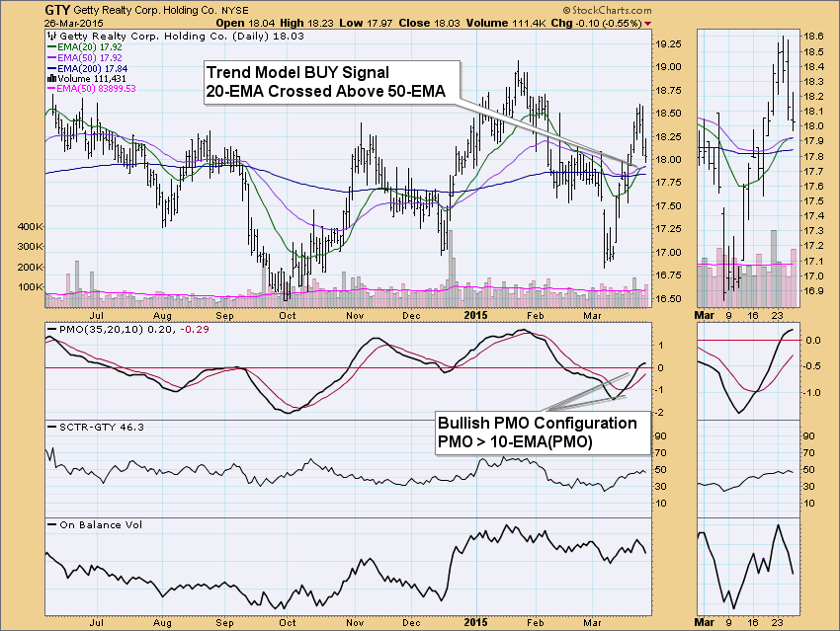This screenshot has height=631, width=840.
Task: Click the -1.0 PMO label in the side panel
Action: point(813,393)
